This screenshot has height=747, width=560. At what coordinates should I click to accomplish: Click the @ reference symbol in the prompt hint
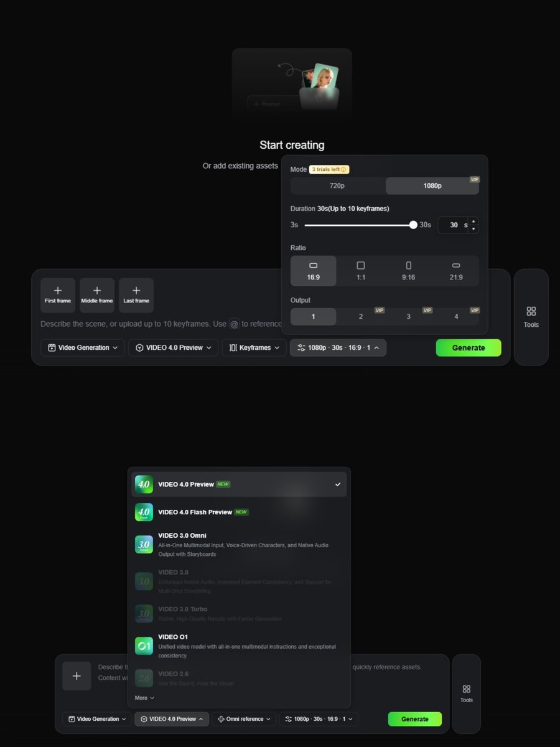pyautogui.click(x=234, y=324)
